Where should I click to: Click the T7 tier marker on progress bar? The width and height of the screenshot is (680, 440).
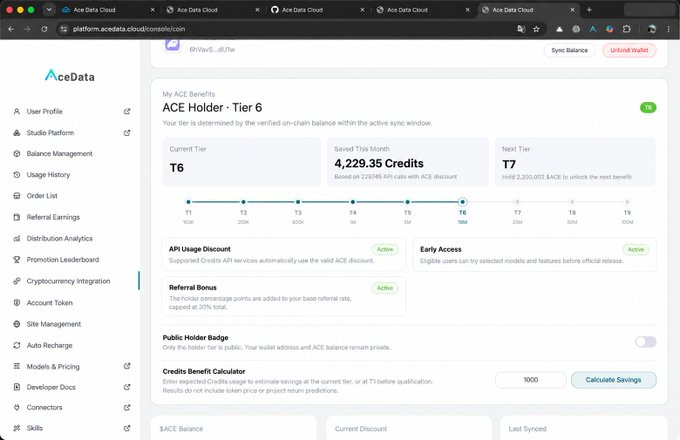[x=517, y=202]
